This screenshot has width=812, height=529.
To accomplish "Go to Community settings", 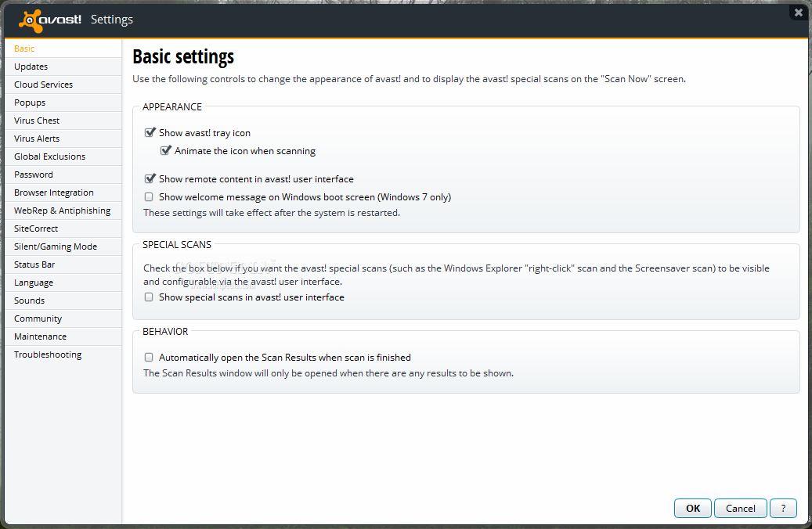I will [63, 318].
